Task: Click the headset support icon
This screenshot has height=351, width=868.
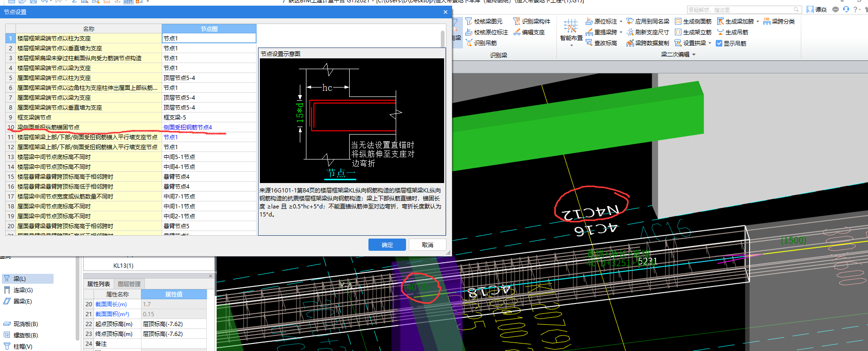Action: [846, 9]
